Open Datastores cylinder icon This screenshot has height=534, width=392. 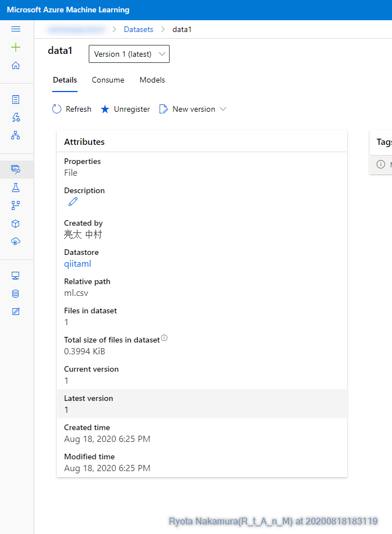[x=16, y=294]
